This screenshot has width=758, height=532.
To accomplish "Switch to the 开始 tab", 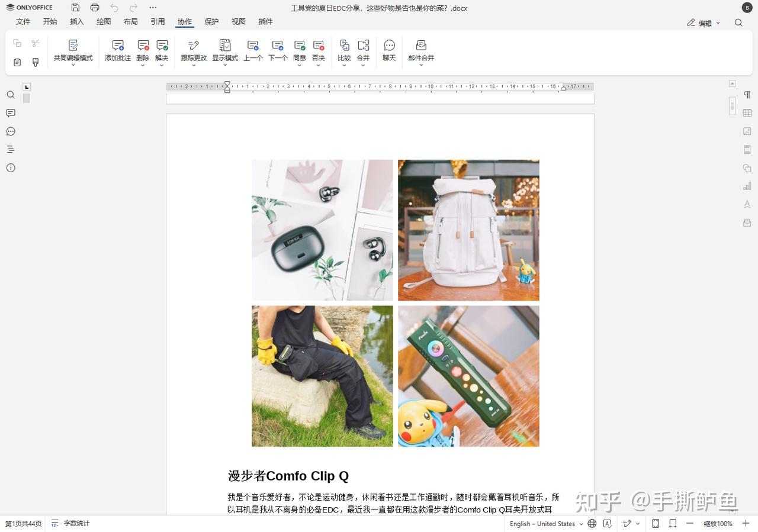I will 50,22.
